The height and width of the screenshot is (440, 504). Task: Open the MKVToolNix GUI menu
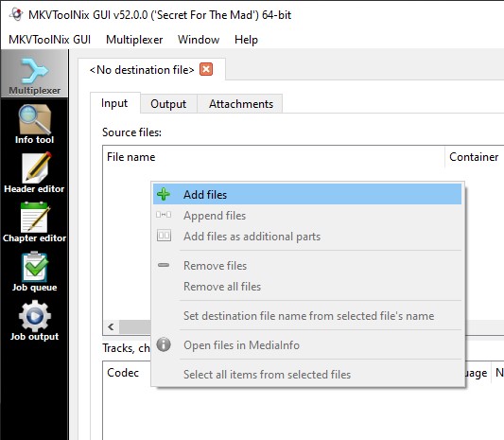coord(49,40)
